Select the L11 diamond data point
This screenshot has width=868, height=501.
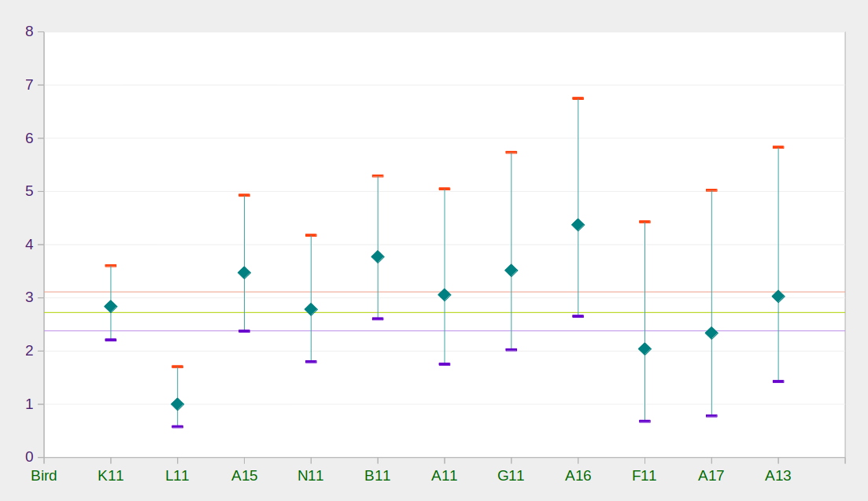tap(177, 404)
